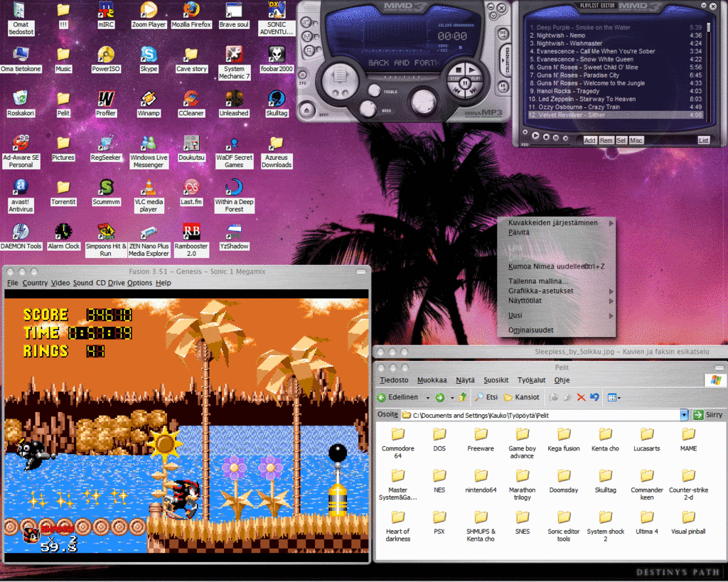Click the foobar2000 desktop icon
Image resolution: width=728 pixels, height=582 pixels.
pyautogui.click(x=277, y=59)
